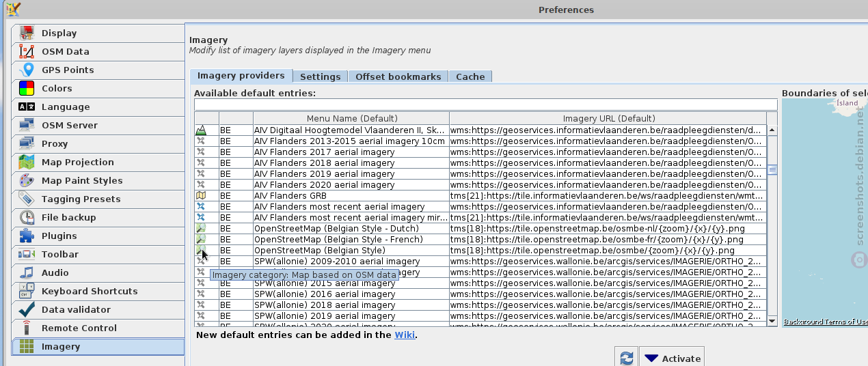Image resolution: width=868 pixels, height=366 pixels.
Task: Select the Tagging Presets icon
Action: [27, 199]
